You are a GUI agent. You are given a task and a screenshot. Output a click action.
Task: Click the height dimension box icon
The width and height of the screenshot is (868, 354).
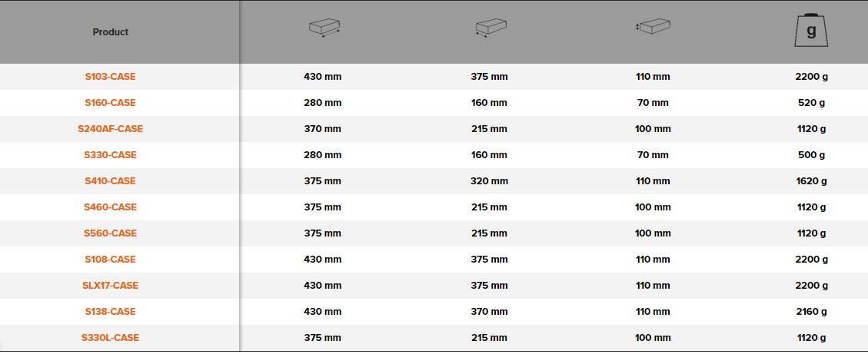tap(652, 28)
